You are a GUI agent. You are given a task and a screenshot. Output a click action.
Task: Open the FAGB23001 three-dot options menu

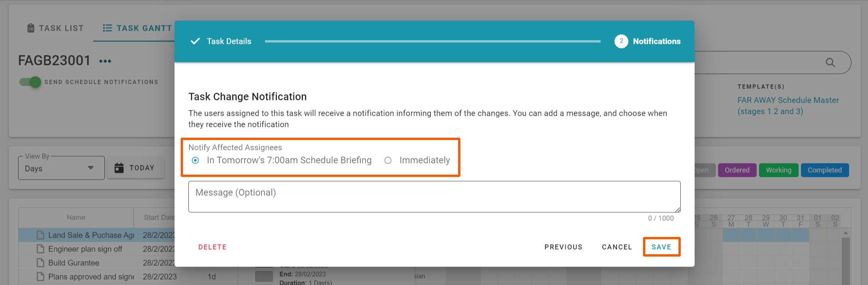105,61
